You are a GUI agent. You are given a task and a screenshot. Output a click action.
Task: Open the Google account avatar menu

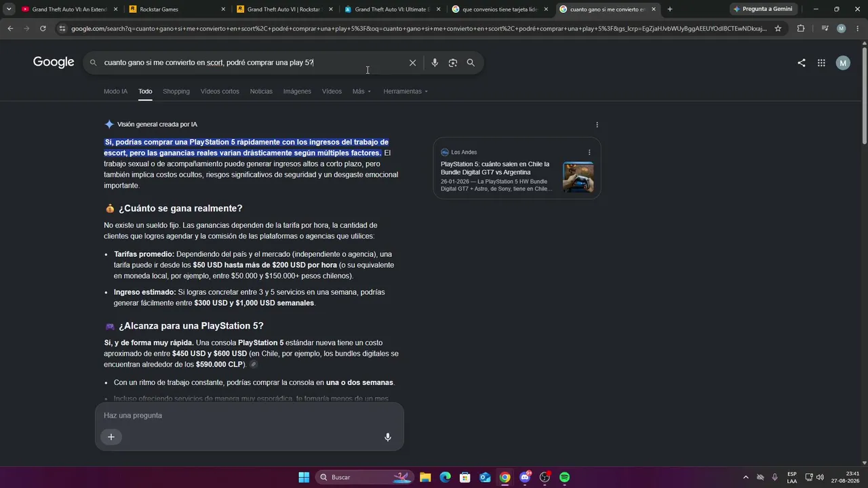843,63
